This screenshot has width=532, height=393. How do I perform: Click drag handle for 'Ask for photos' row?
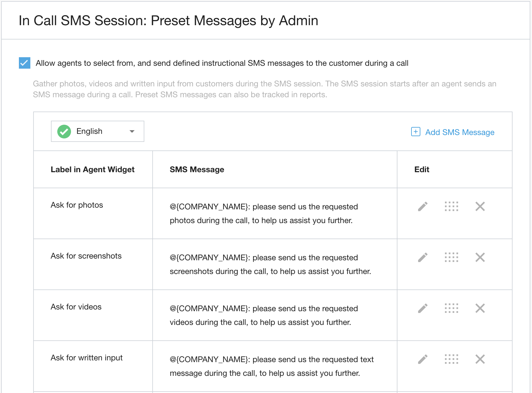coord(451,206)
